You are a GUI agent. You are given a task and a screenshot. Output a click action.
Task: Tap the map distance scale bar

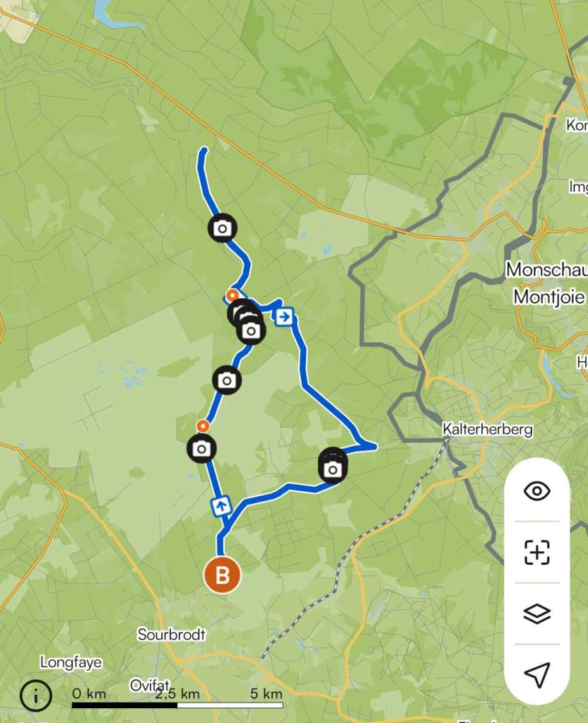(177, 705)
